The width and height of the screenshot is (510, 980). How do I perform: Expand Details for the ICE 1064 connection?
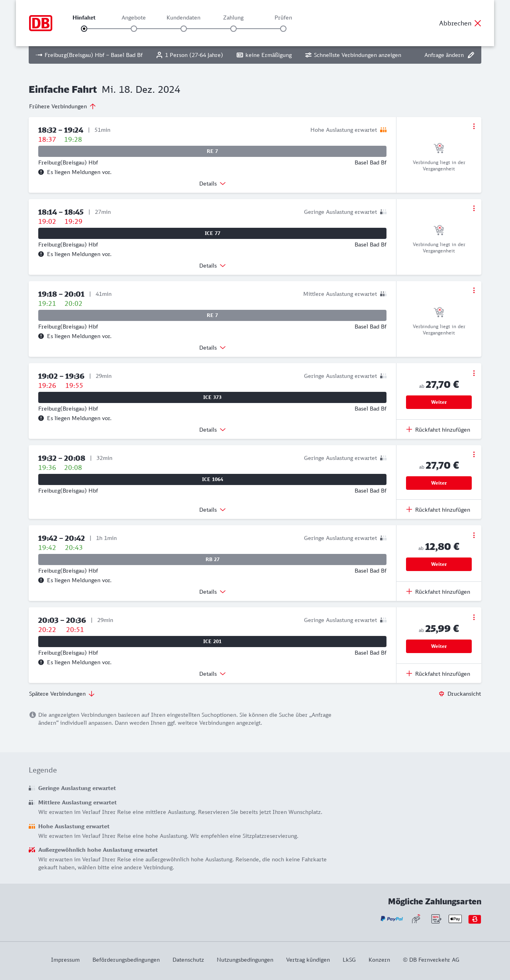pyautogui.click(x=212, y=510)
